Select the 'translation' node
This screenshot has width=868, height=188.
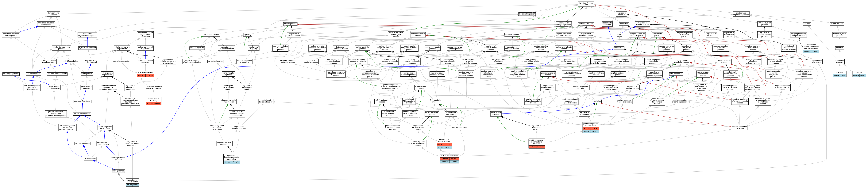596,101
